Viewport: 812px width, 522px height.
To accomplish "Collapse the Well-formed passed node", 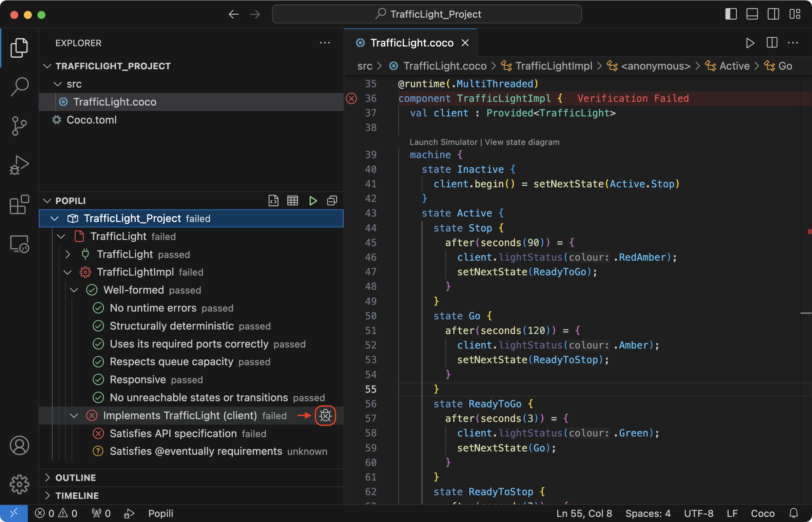I will click(x=74, y=290).
